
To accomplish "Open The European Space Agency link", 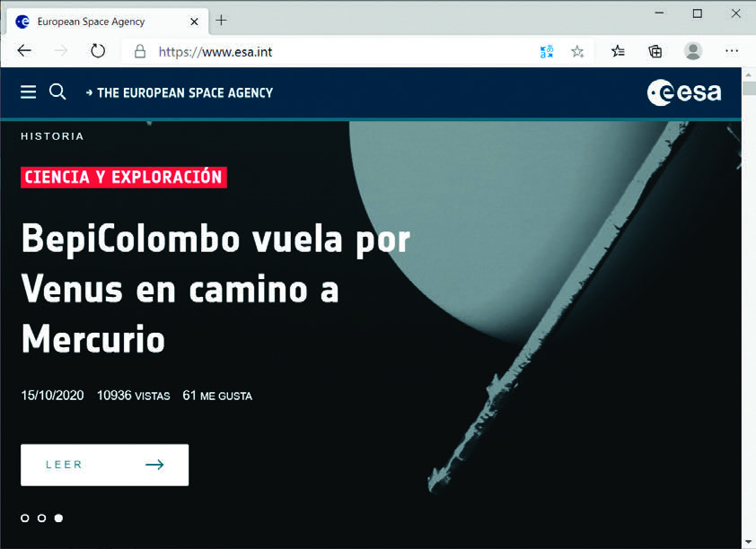I will 183,92.
